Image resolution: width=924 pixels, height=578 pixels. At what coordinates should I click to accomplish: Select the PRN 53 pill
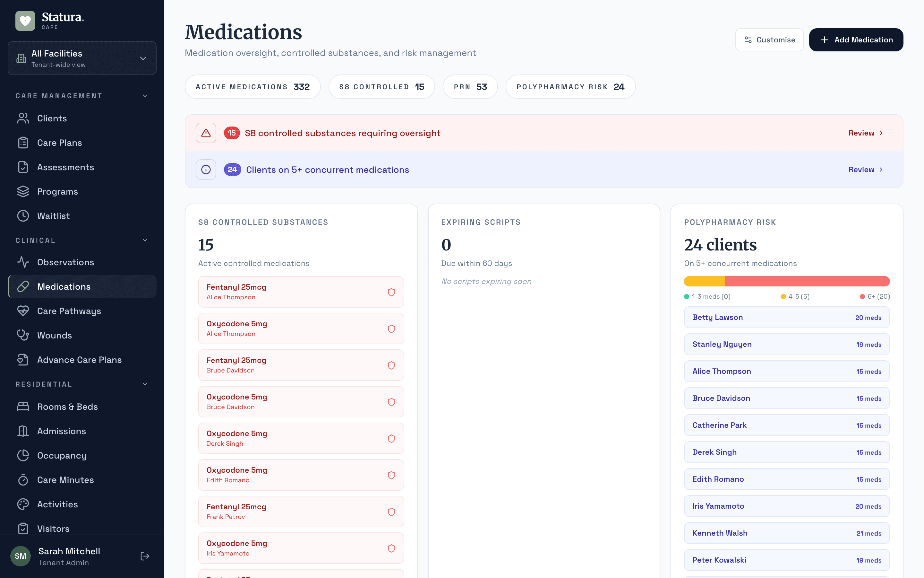tap(470, 87)
